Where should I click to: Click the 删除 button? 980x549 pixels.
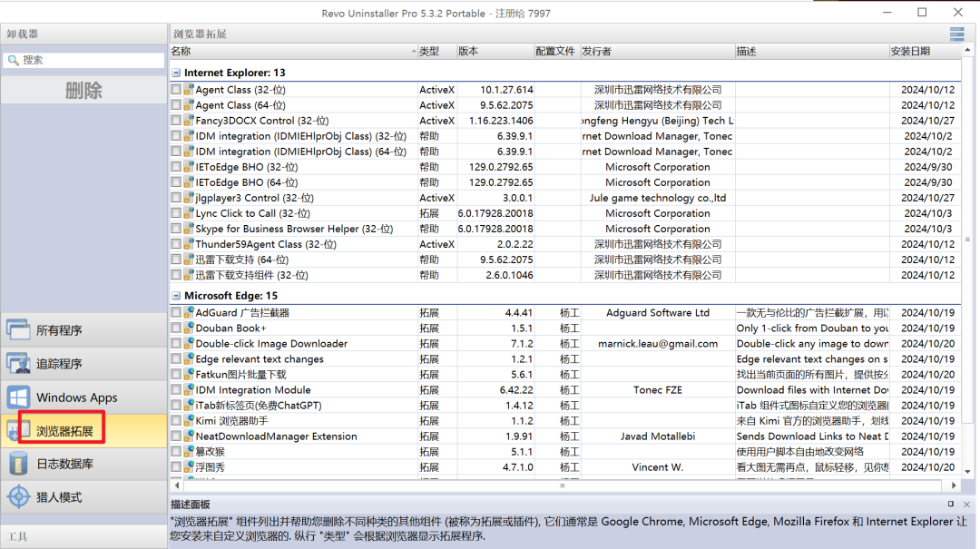click(83, 91)
